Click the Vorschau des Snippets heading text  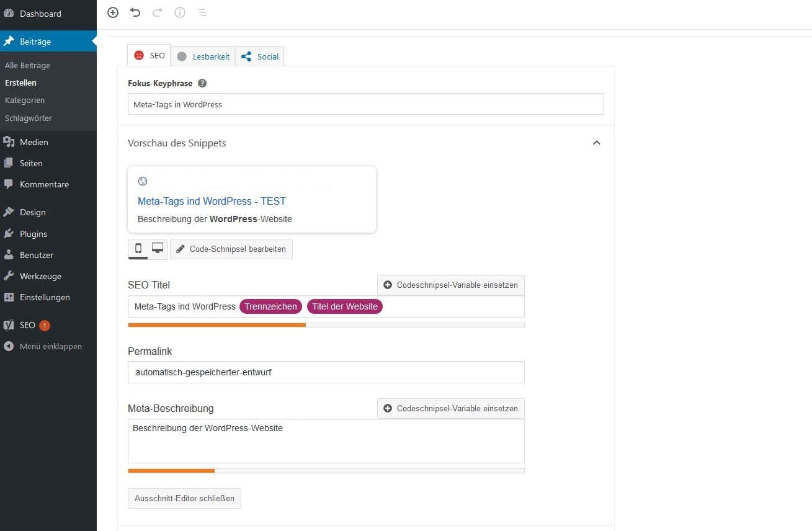coord(177,143)
